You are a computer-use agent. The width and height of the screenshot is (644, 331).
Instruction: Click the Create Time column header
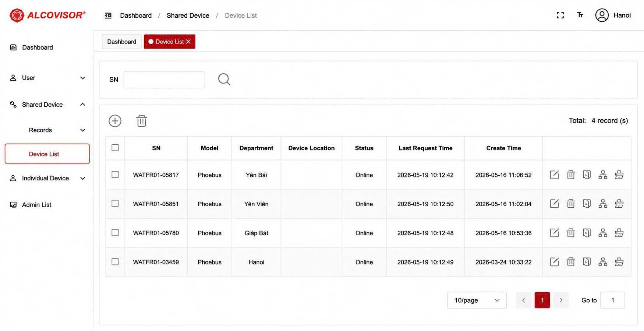(503, 148)
